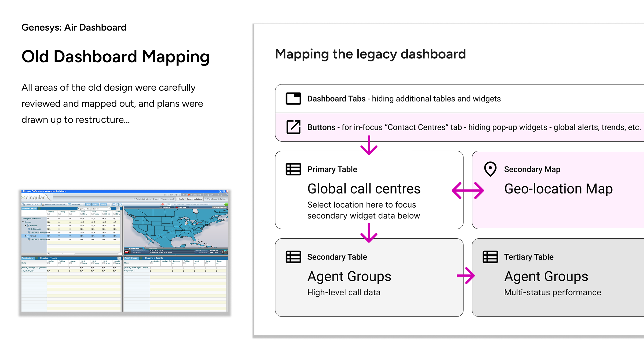Collapse the Shipping tree node

[x=23, y=222]
